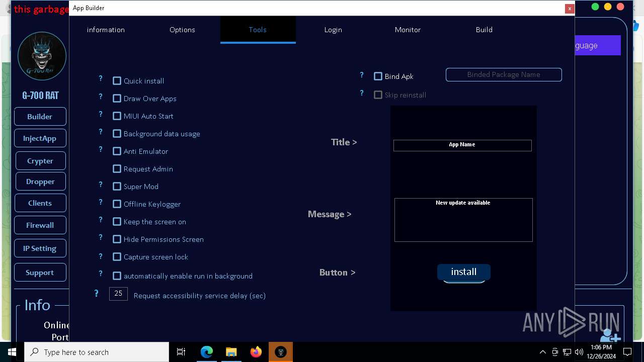Launch Firefox from the taskbar
Viewport: 644px width, 362px height.
256,352
